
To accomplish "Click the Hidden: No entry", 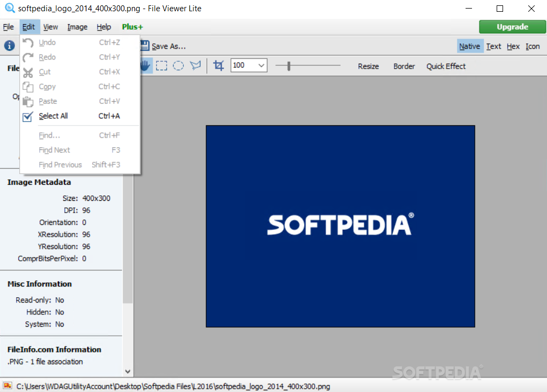I will [45, 312].
